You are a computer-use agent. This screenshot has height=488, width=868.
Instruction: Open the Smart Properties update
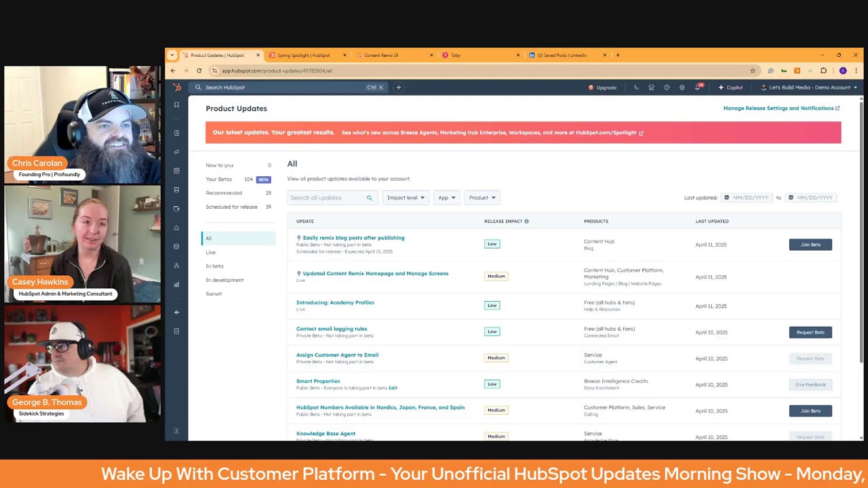click(318, 382)
